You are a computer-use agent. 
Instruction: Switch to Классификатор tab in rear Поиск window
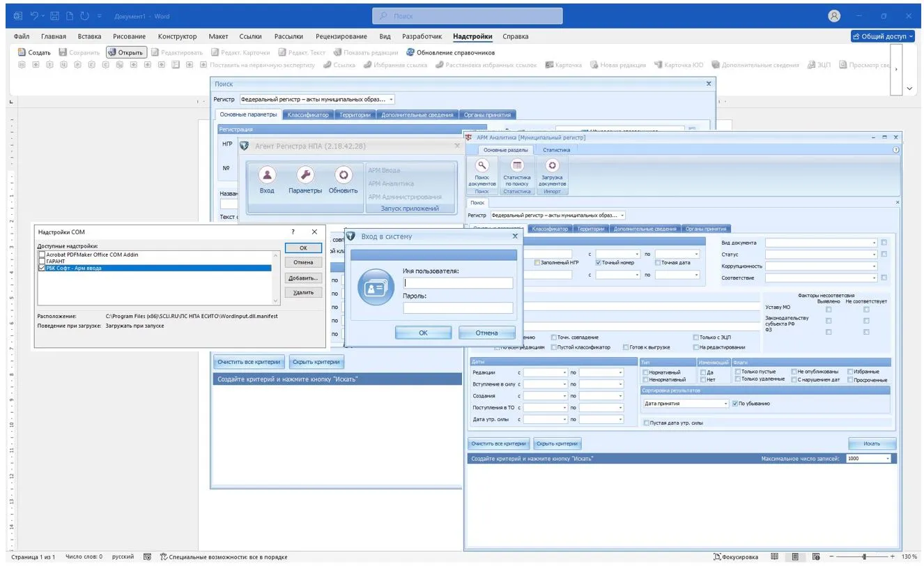click(x=308, y=114)
